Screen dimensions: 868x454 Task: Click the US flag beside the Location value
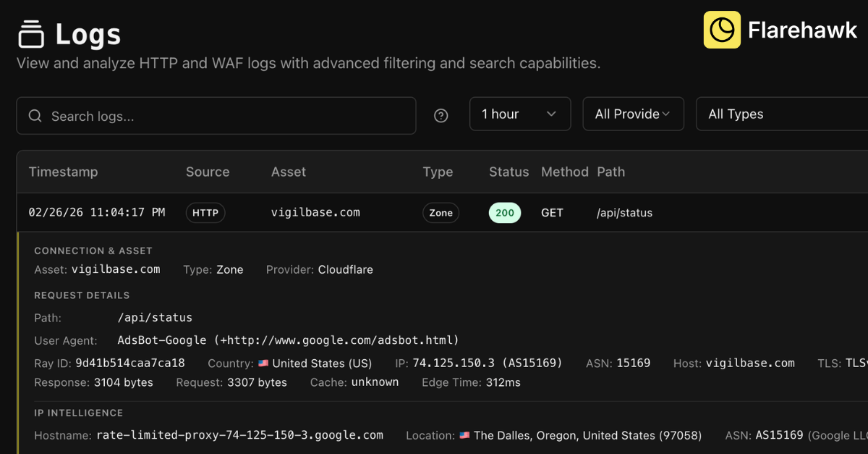[x=464, y=435]
